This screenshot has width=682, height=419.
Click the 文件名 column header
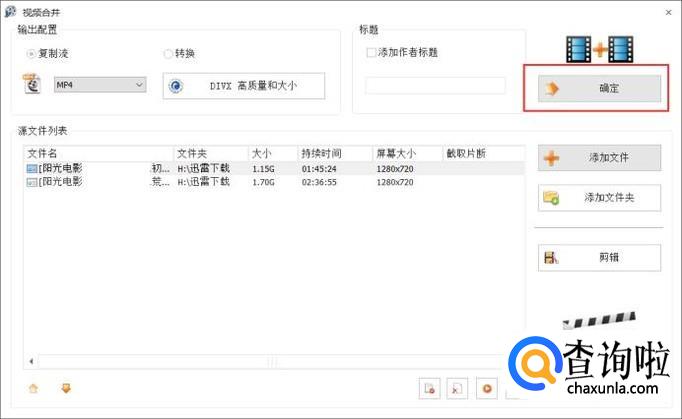(99, 153)
